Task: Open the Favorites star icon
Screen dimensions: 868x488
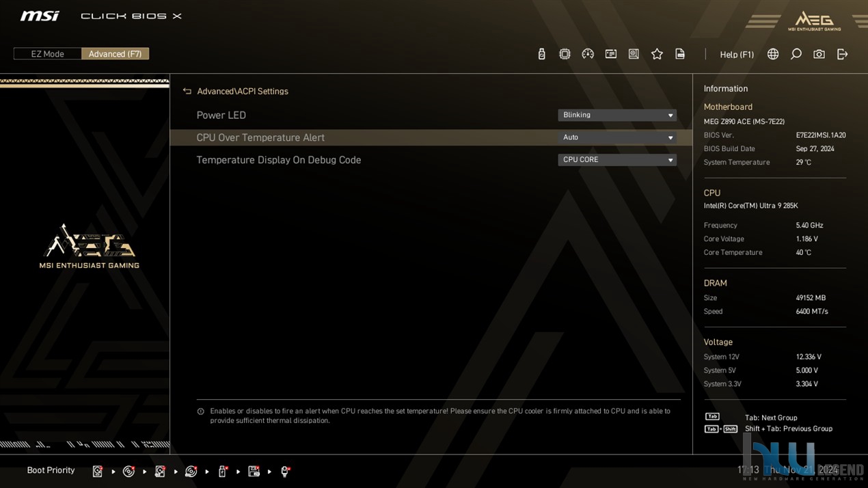Action: pos(657,54)
